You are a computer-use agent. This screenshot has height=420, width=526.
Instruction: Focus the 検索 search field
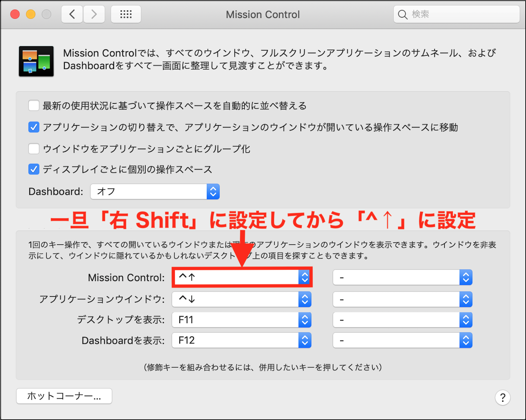click(x=457, y=14)
